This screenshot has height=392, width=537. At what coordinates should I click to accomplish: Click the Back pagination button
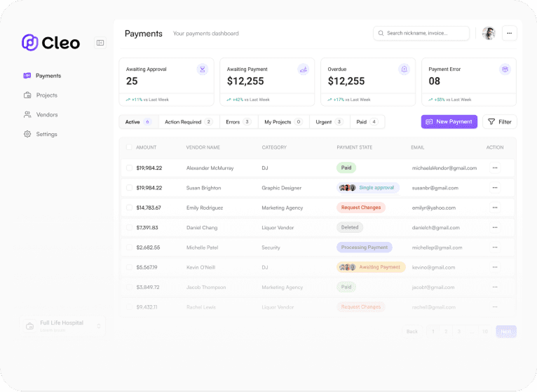point(412,332)
